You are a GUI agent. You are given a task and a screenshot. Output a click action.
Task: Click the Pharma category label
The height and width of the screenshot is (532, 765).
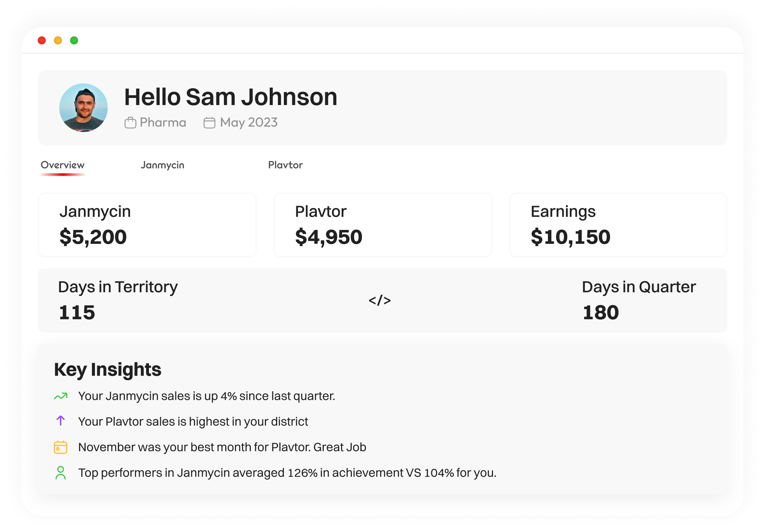click(x=163, y=123)
